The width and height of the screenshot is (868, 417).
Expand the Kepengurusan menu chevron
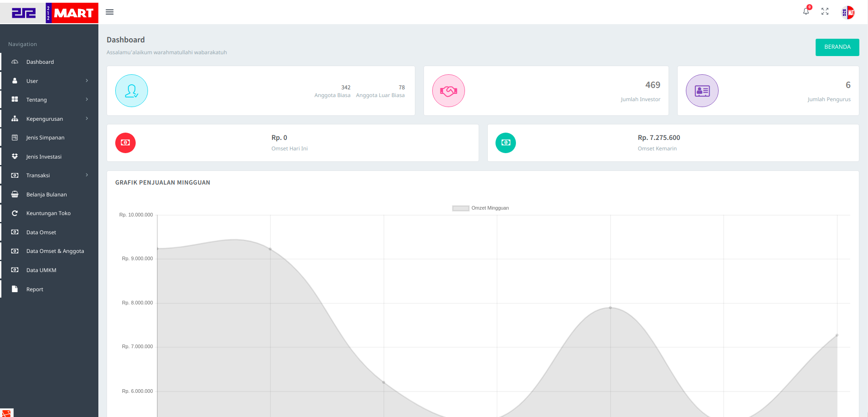coord(87,118)
